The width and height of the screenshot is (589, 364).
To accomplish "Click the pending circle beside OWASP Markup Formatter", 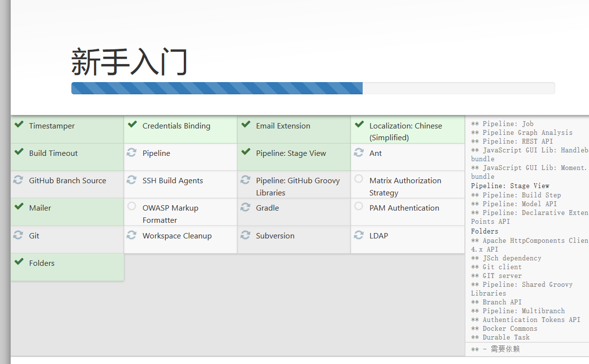I will (131, 206).
